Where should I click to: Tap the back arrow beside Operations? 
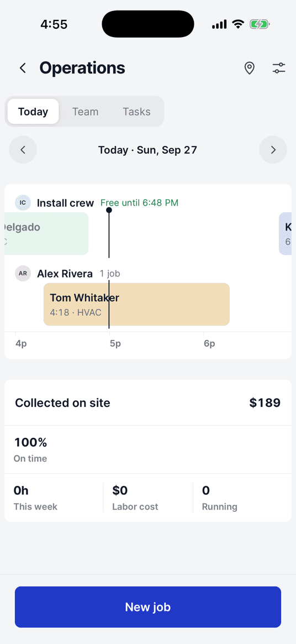(23, 68)
